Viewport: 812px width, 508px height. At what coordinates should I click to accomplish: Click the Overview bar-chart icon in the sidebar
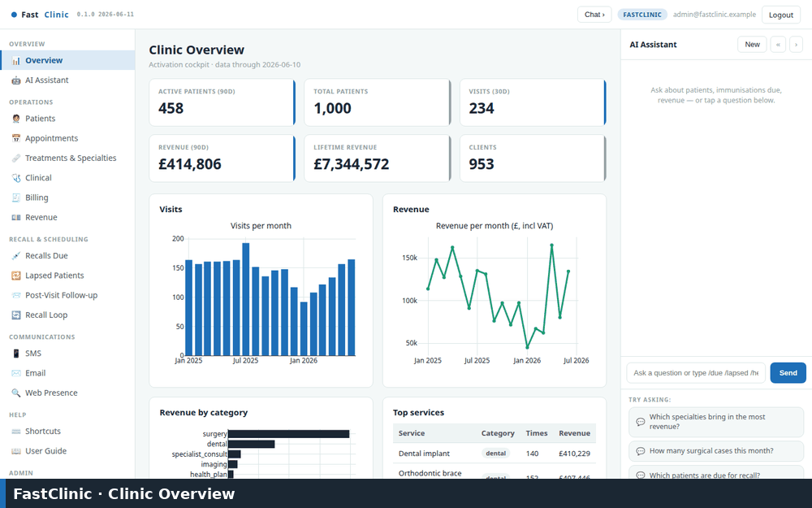(16, 61)
